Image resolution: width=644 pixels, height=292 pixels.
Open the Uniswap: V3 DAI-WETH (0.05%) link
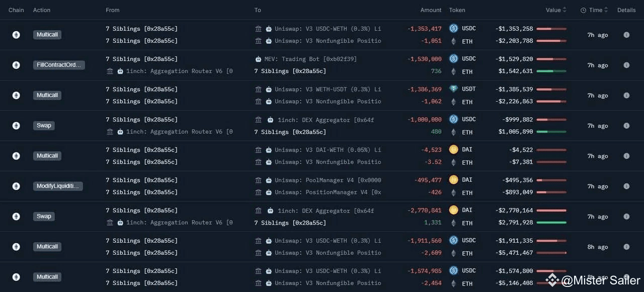coord(328,150)
